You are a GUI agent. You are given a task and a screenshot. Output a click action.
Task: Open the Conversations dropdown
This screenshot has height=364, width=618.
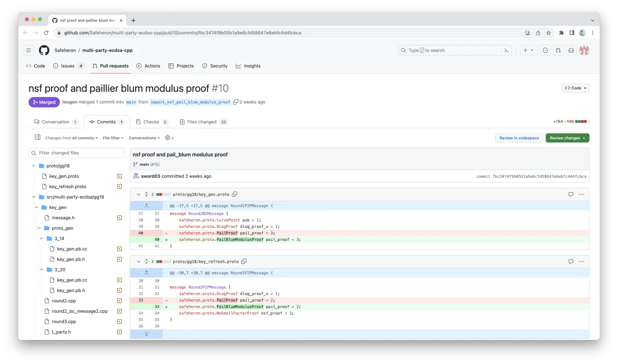tap(144, 138)
